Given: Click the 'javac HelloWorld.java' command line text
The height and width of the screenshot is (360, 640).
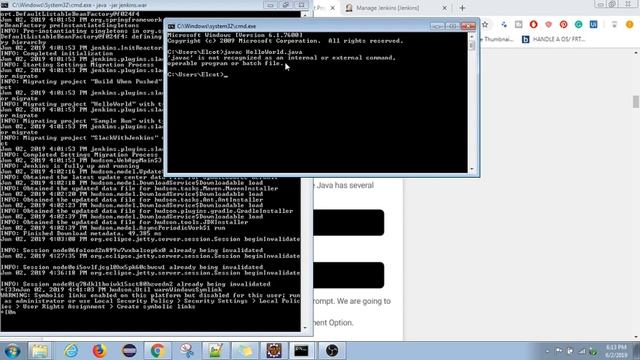Looking at the screenshot, I should [x=263, y=52].
